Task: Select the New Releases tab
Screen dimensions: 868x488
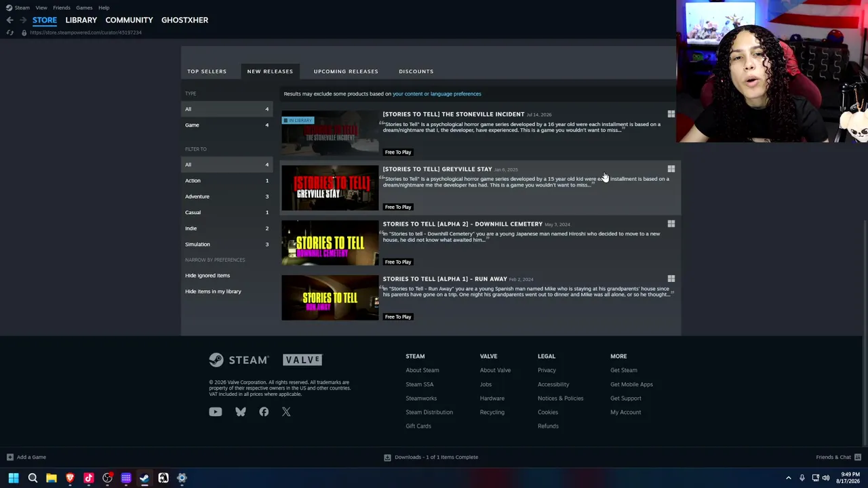Action: click(270, 71)
